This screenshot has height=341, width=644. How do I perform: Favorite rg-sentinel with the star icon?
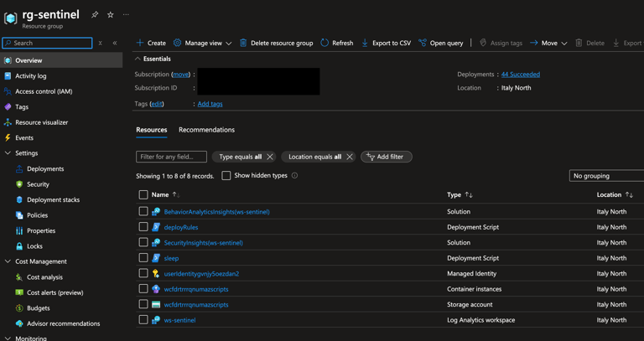tap(110, 15)
